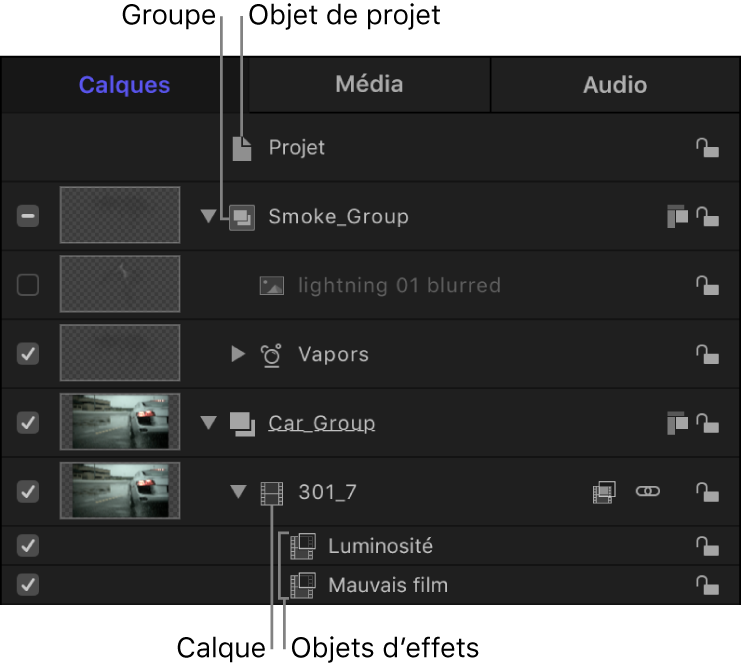Disable the Mauvais film effect checkbox

28,585
